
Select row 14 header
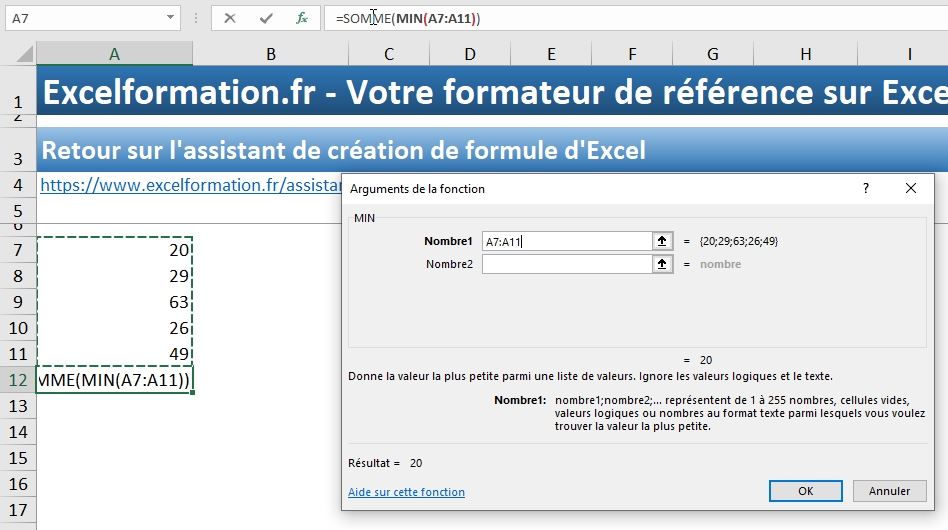[x=18, y=431]
